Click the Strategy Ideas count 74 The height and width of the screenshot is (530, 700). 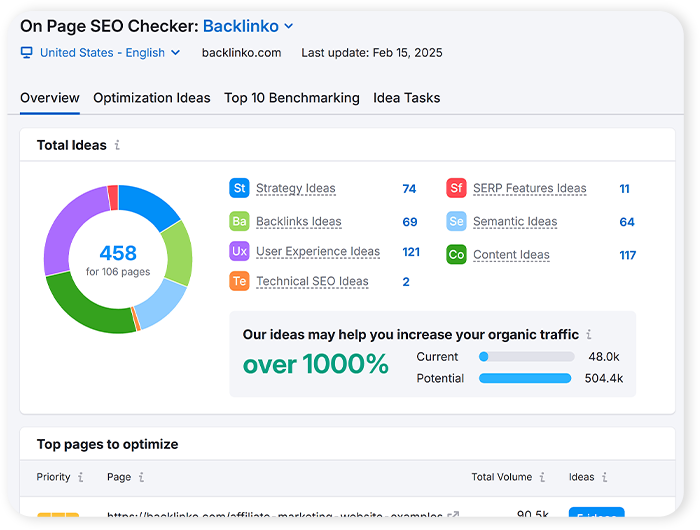(x=409, y=189)
